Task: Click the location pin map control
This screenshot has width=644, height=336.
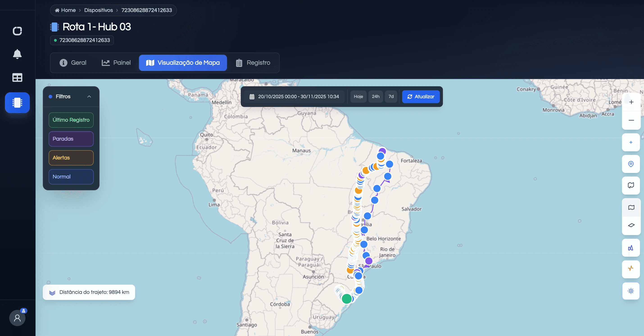Action: pyautogui.click(x=630, y=164)
